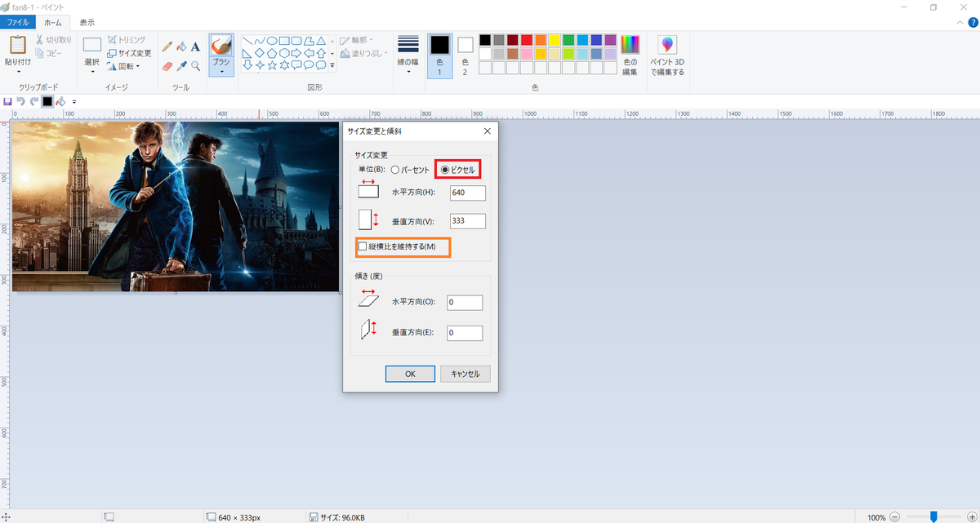The image size is (980, 523).
Task: Activate the rectangular Select (選択) tool
Action: pos(92,44)
